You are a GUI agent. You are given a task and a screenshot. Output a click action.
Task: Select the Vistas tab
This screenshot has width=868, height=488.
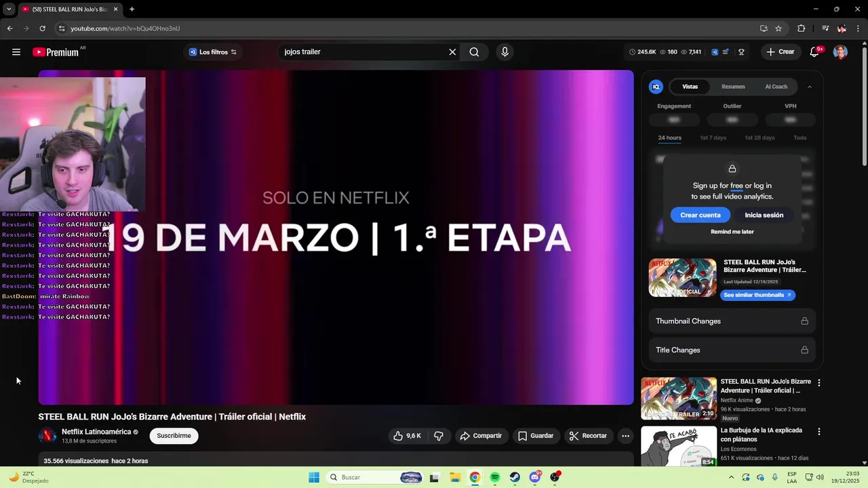(690, 87)
